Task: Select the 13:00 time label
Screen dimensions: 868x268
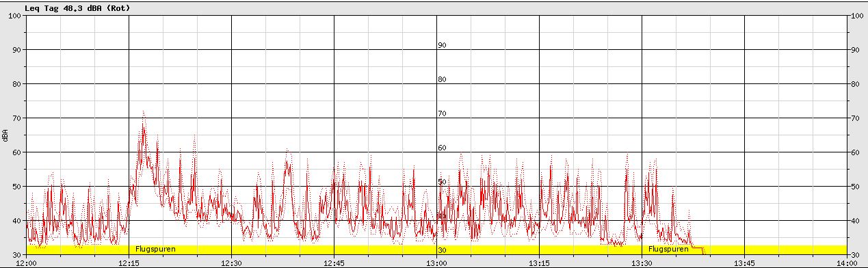Action: pyautogui.click(x=436, y=263)
